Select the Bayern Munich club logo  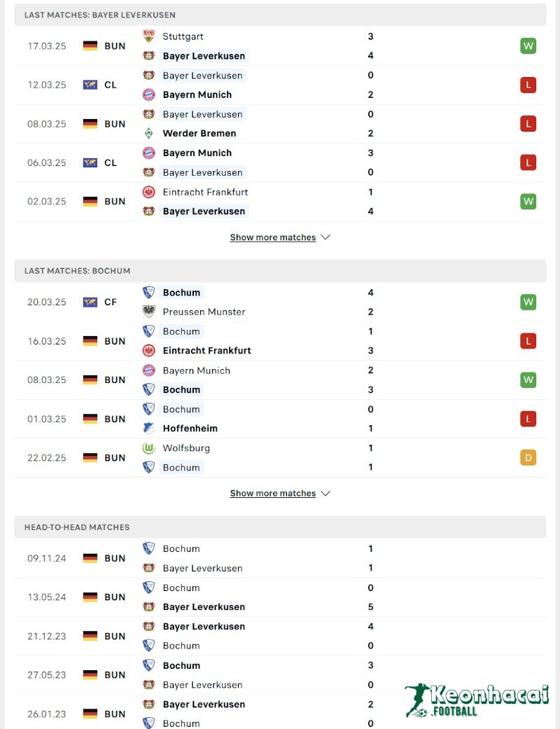point(148,95)
